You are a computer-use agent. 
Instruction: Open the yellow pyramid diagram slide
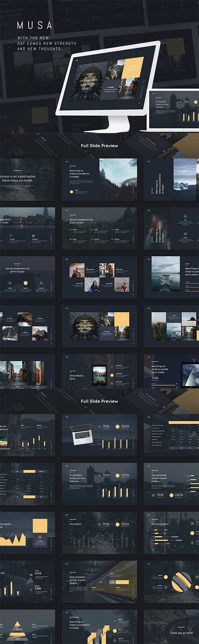point(27,627)
